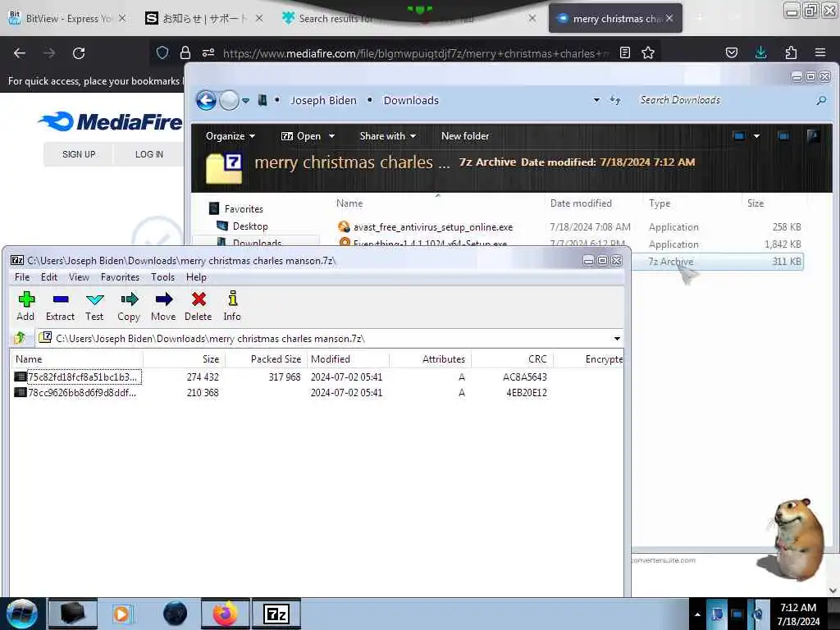Image resolution: width=840 pixels, height=630 pixels.
Task: Select Desktop under Favorites in Explorer
Action: [250, 226]
